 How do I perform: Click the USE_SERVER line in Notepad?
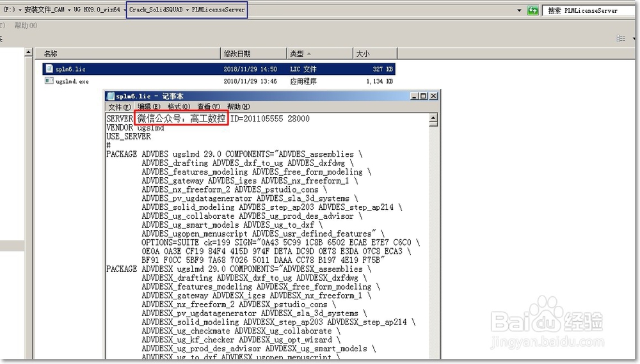(129, 136)
